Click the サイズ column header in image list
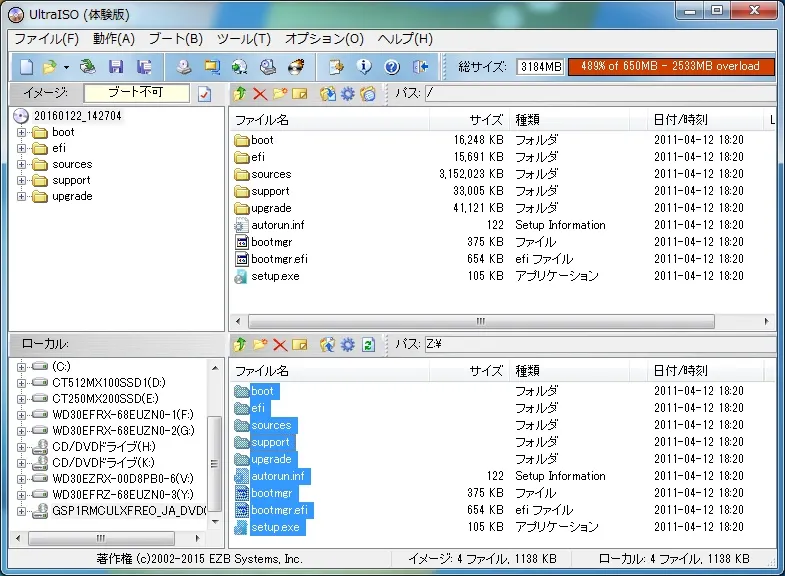The height and width of the screenshot is (576, 785). click(470, 120)
